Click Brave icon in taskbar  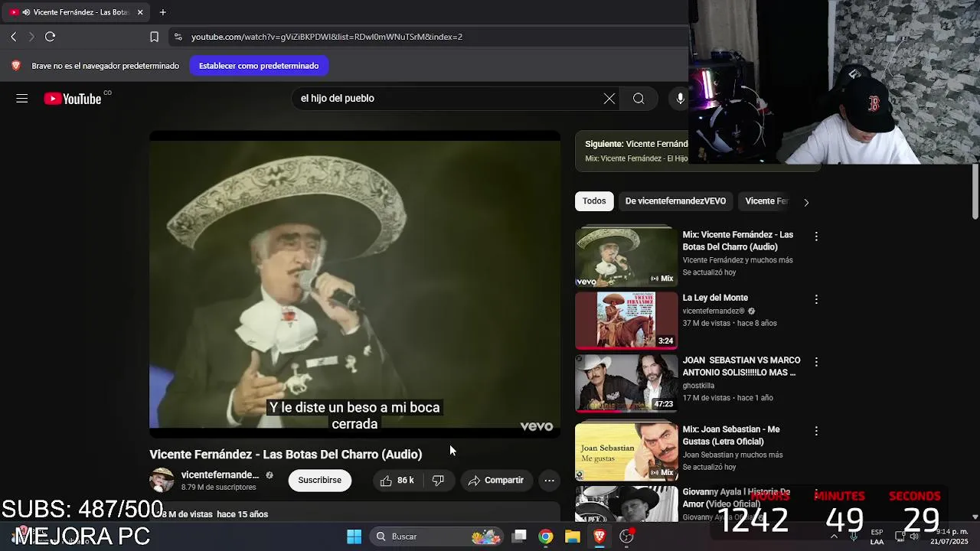(x=599, y=536)
